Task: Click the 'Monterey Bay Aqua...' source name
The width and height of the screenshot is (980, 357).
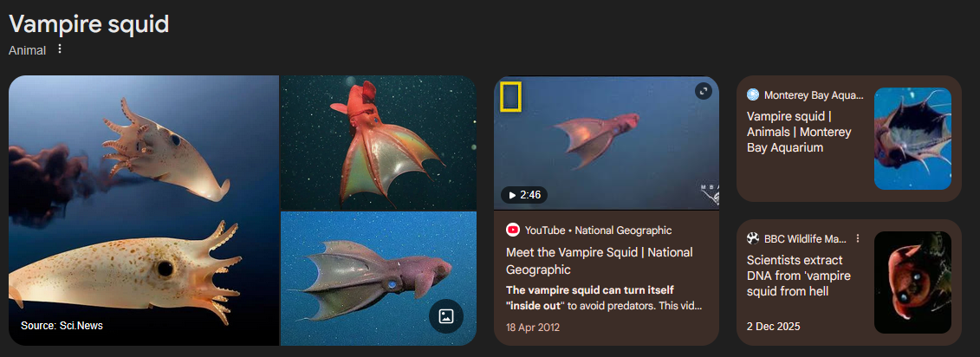Action: [814, 95]
